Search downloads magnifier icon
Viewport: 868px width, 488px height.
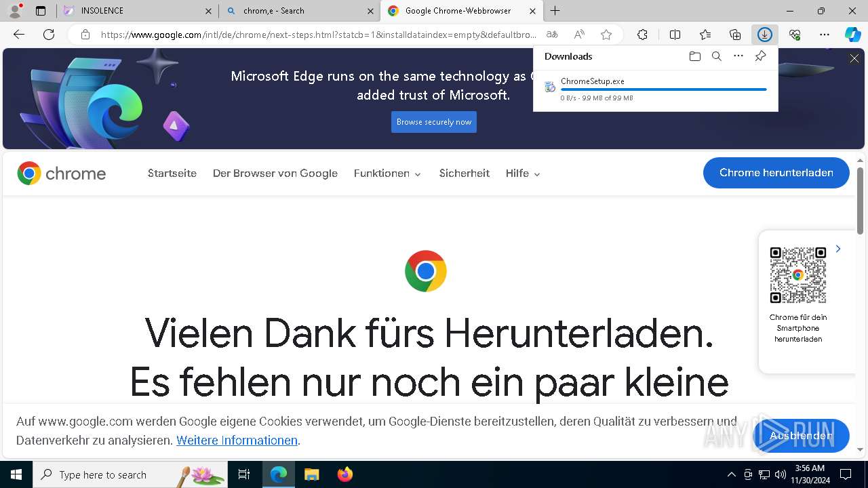pos(716,56)
